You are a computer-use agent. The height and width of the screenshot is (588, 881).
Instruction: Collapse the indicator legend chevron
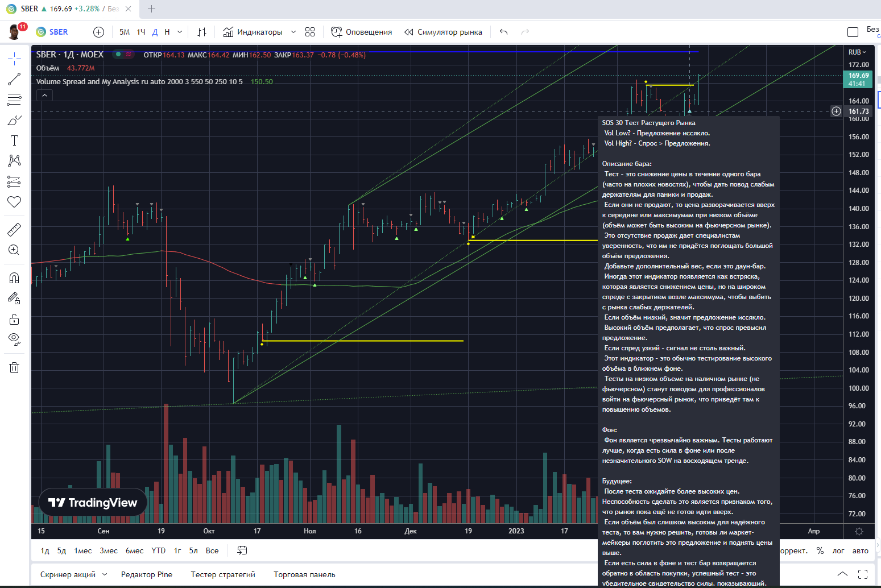44,96
